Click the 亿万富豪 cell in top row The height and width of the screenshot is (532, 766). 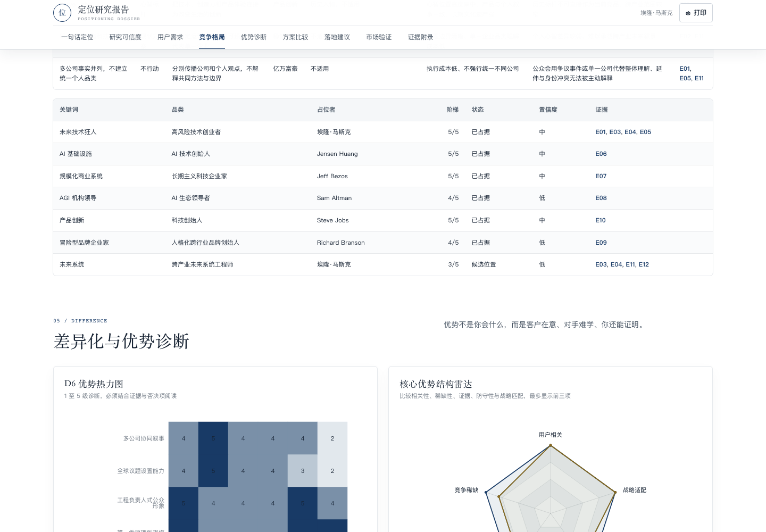tap(286, 69)
